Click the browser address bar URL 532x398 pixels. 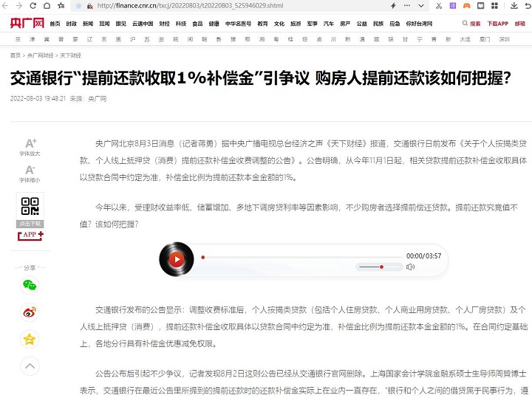pyautogui.click(x=185, y=5)
